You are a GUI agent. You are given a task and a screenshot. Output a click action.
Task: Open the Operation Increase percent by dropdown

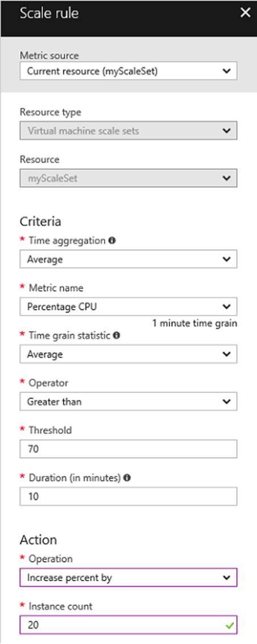coord(128,578)
